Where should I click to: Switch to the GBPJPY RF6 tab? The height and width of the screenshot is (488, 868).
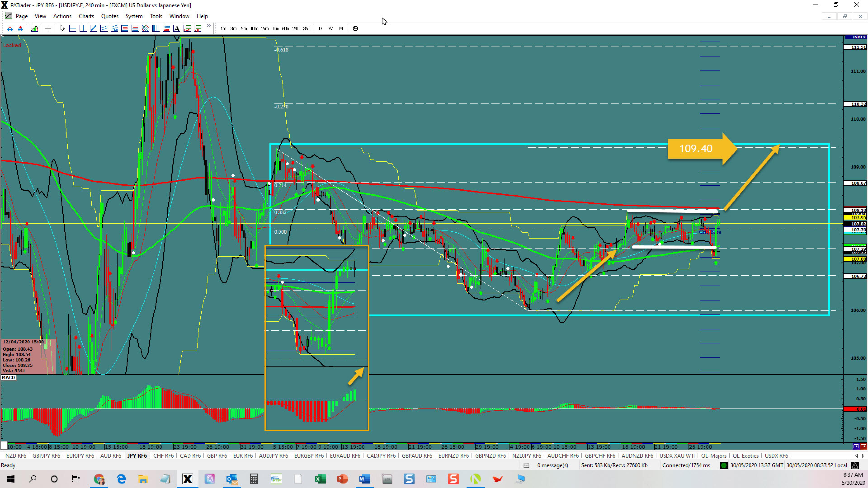pos(47,456)
